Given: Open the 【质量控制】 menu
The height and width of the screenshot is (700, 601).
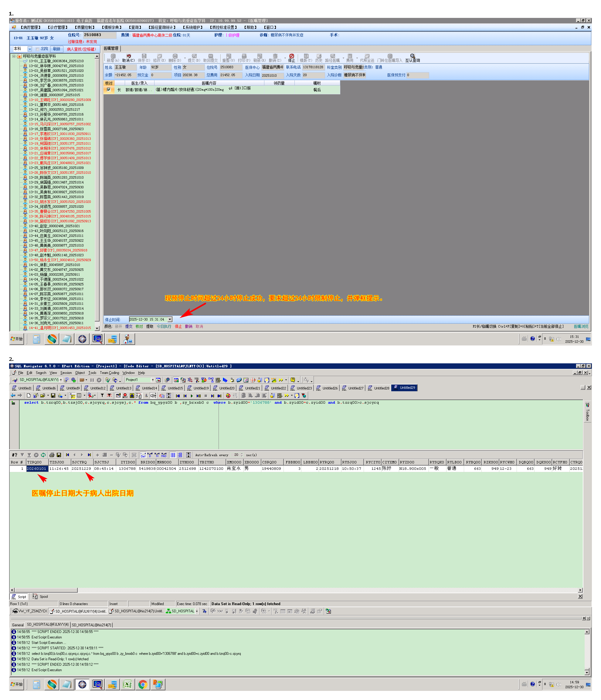Looking at the screenshot, I should (84, 27).
